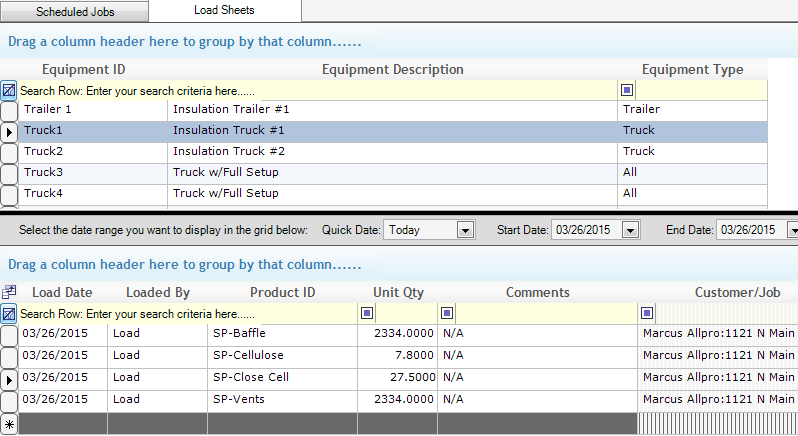Viewport: 798px width, 436px height.
Task: Click the Truck1 row arrow indicator
Action: click(9, 132)
